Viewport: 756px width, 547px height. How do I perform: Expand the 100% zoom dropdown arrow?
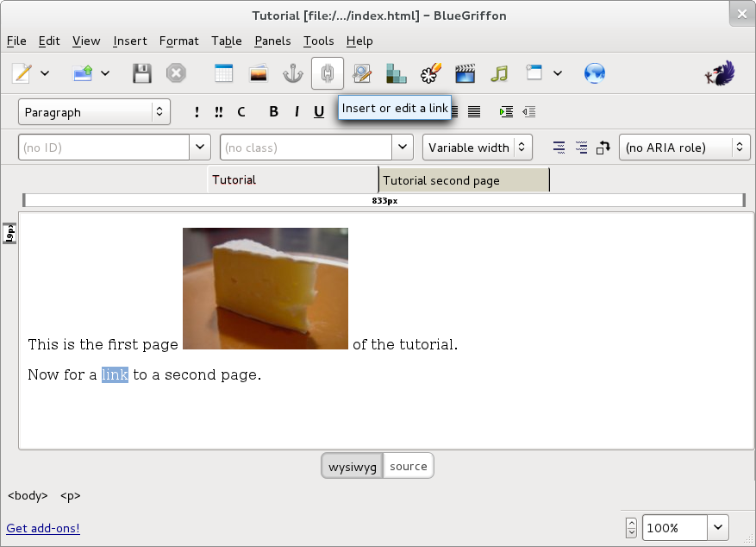(718, 527)
